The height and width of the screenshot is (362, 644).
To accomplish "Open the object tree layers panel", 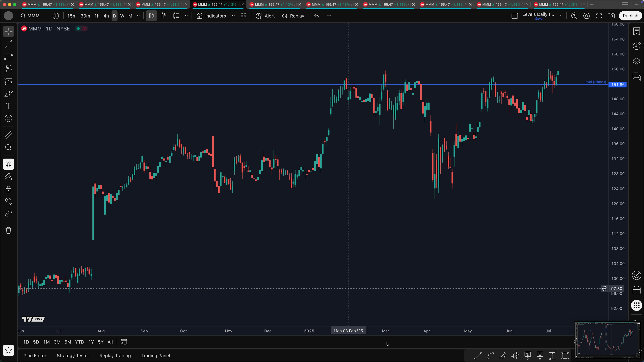I will click(x=636, y=61).
